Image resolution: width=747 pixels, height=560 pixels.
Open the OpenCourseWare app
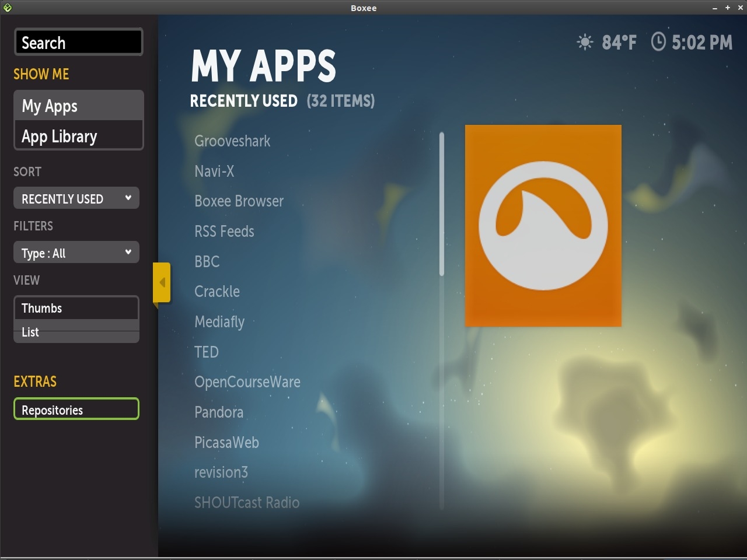[x=247, y=382]
